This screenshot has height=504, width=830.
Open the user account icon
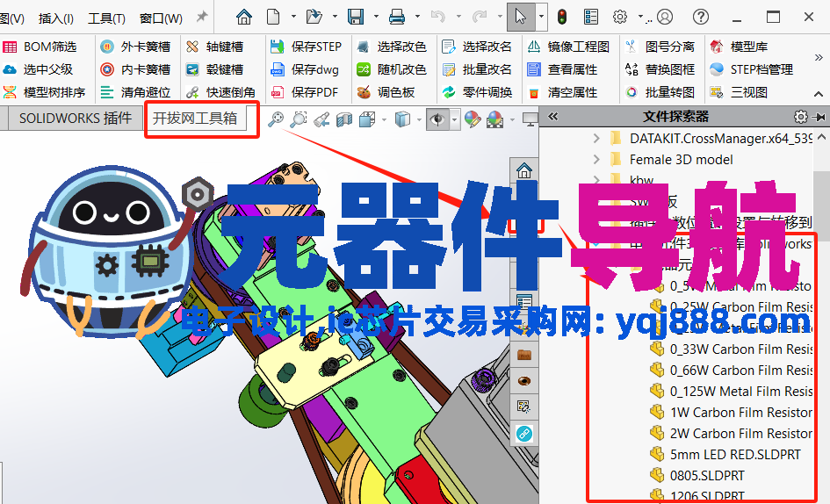(x=665, y=17)
